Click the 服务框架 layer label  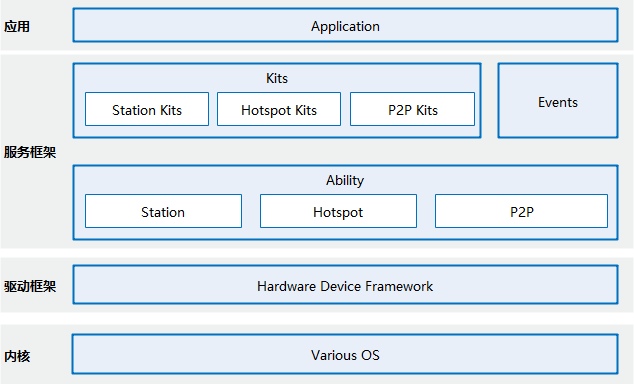pyautogui.click(x=30, y=152)
